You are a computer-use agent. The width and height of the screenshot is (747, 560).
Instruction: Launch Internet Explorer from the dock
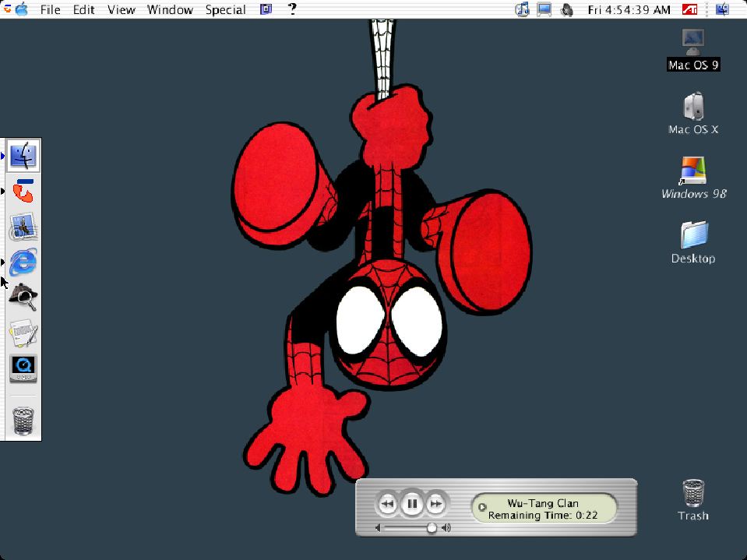click(x=23, y=262)
